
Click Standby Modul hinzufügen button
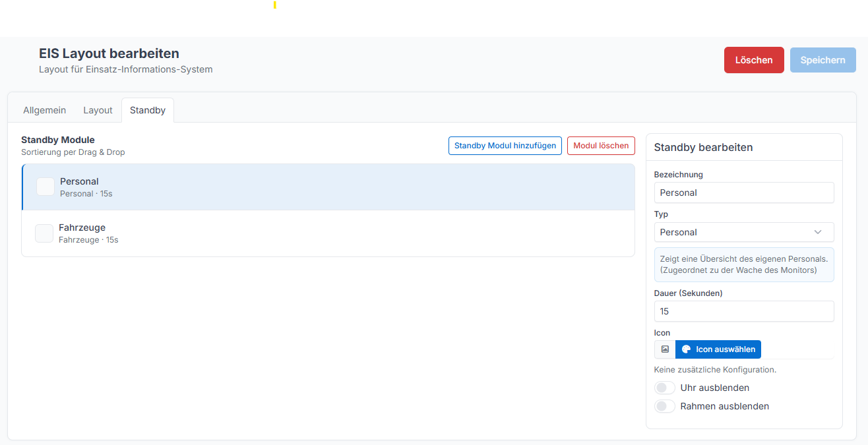[505, 146]
